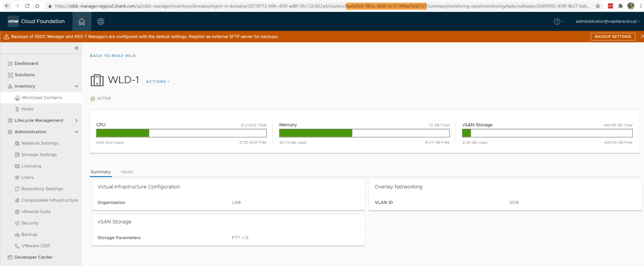This screenshot has width=644, height=266.
Task: Open the help question mark menu
Action: coord(557,21)
